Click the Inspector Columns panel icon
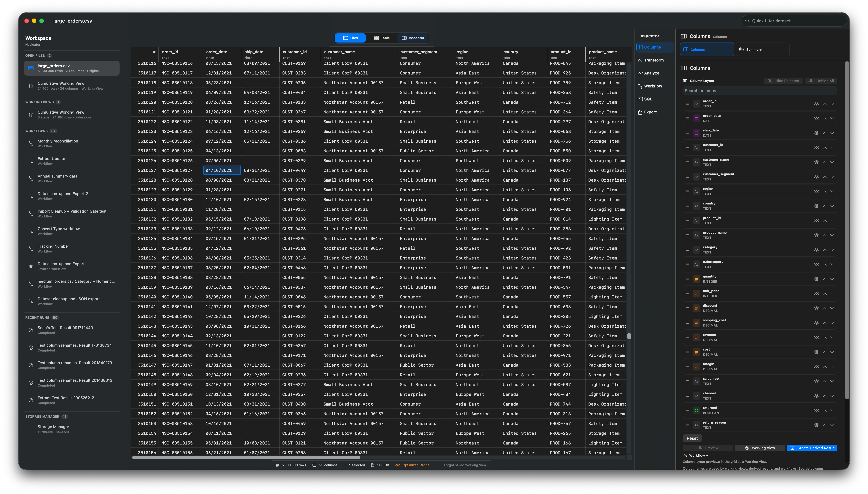This screenshot has height=494, width=868. pos(640,47)
